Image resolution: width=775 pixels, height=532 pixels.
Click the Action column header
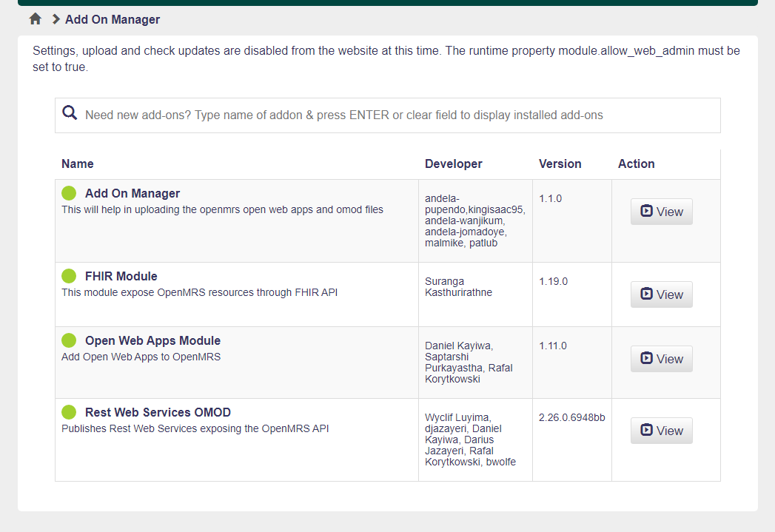click(636, 164)
